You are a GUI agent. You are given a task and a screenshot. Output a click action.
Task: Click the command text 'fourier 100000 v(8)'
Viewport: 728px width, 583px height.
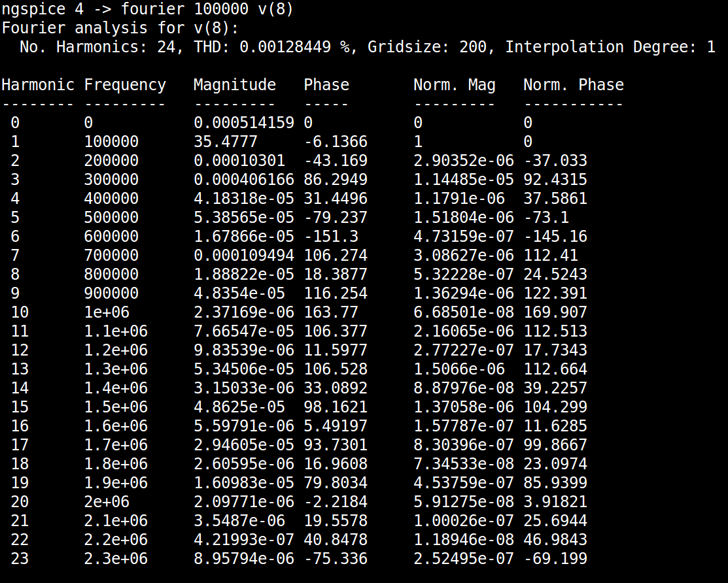[207, 8]
